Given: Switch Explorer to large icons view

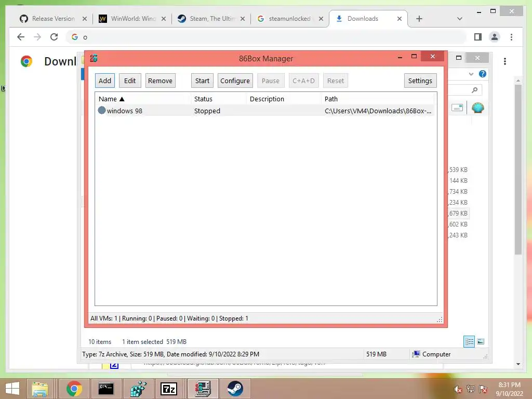Looking at the screenshot, I should pyautogui.click(x=481, y=341).
